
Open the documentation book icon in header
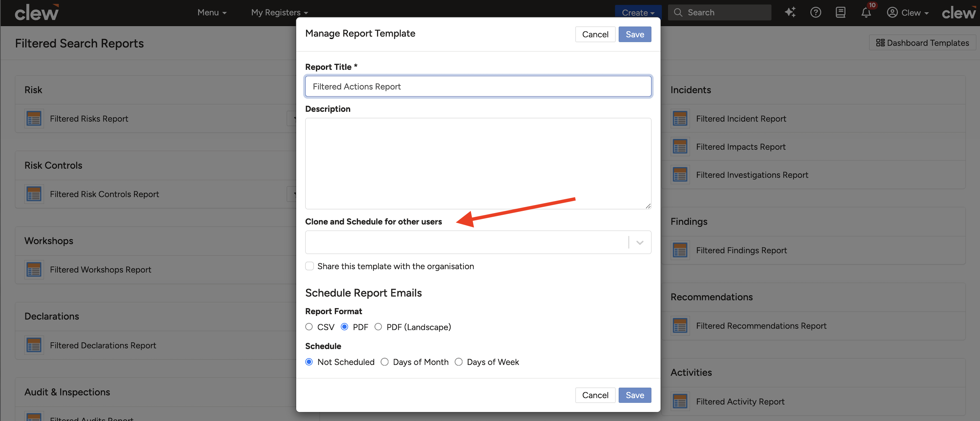coord(840,12)
